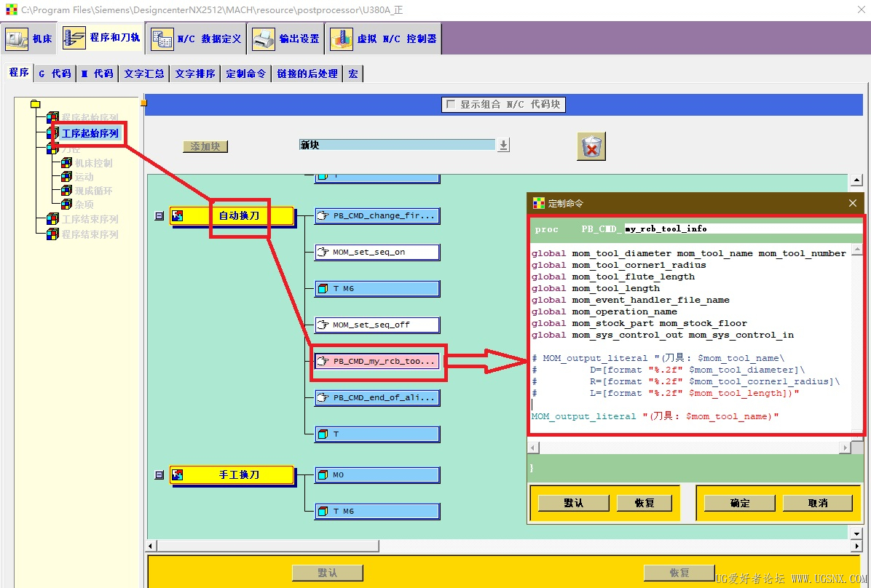Select 程序结束序列 tree node
Screen dimensions: 871x588
tap(90, 234)
